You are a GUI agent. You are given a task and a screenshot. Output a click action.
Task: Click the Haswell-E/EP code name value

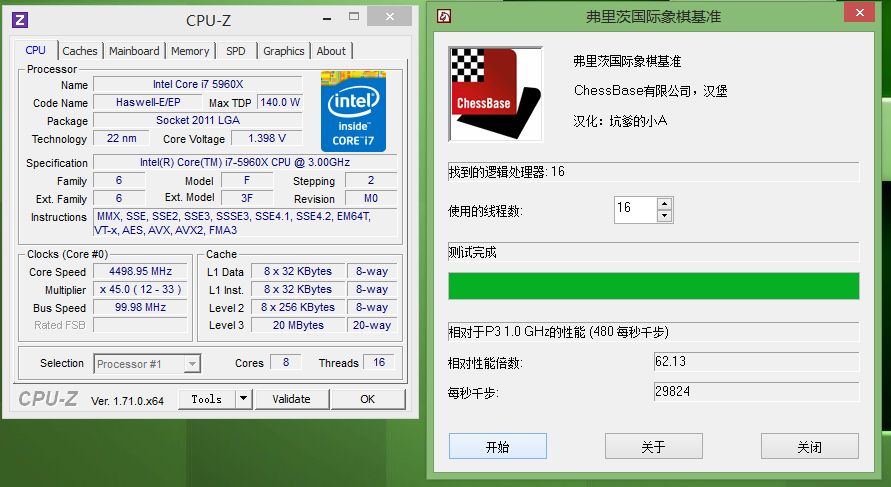pyautogui.click(x=148, y=102)
